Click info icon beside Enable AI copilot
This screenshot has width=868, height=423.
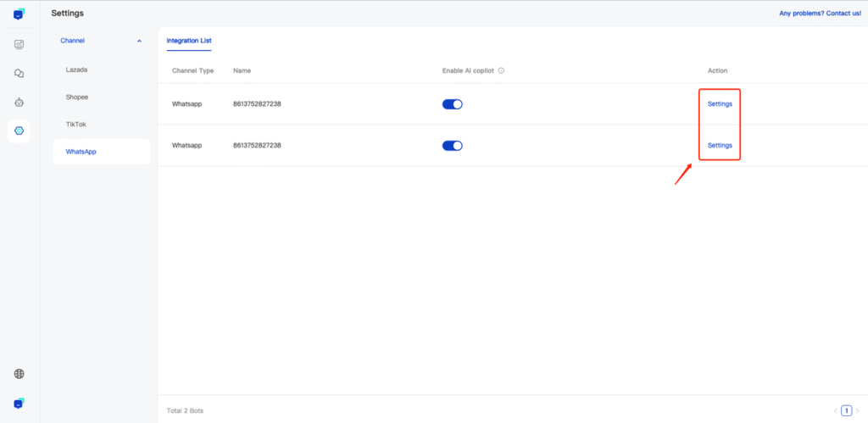click(501, 71)
